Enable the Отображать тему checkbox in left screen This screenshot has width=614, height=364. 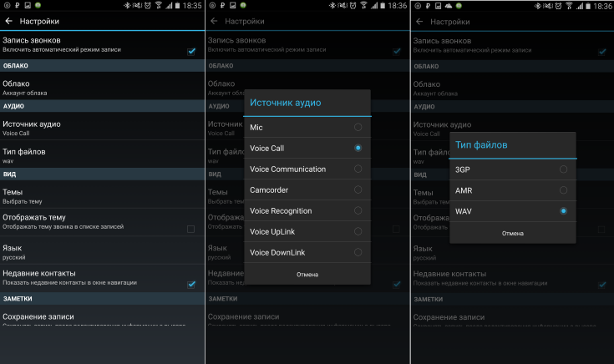coord(190,229)
